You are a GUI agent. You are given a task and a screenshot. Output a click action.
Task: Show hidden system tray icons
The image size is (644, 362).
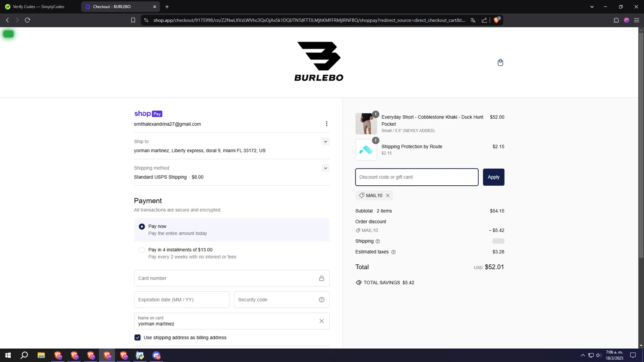[583, 355]
